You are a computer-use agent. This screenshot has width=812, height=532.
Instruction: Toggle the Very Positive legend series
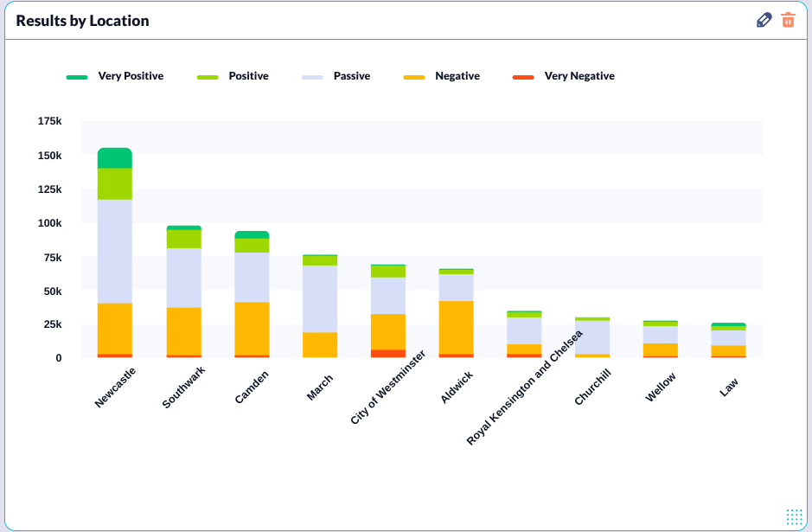coord(130,76)
